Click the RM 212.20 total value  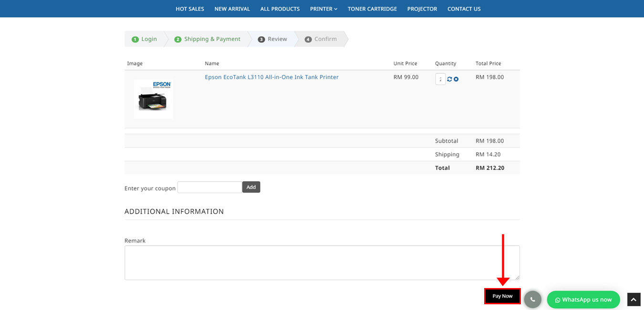tap(490, 168)
